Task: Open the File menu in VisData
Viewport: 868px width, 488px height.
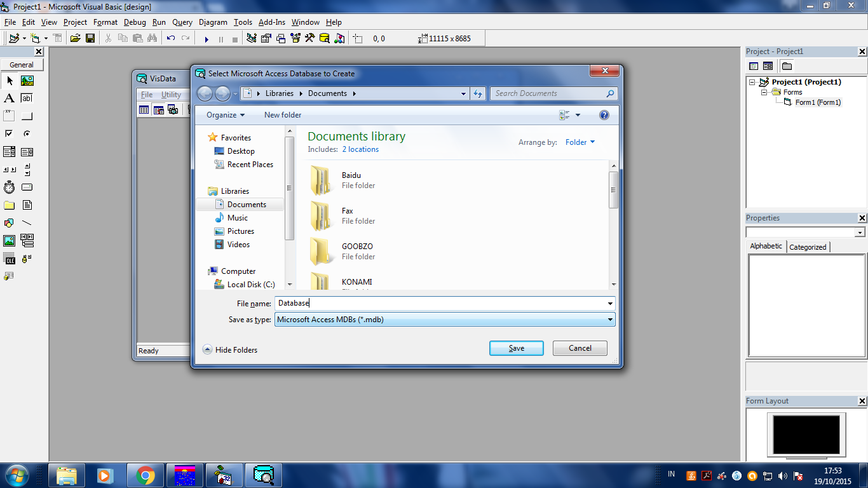Action: [147, 94]
